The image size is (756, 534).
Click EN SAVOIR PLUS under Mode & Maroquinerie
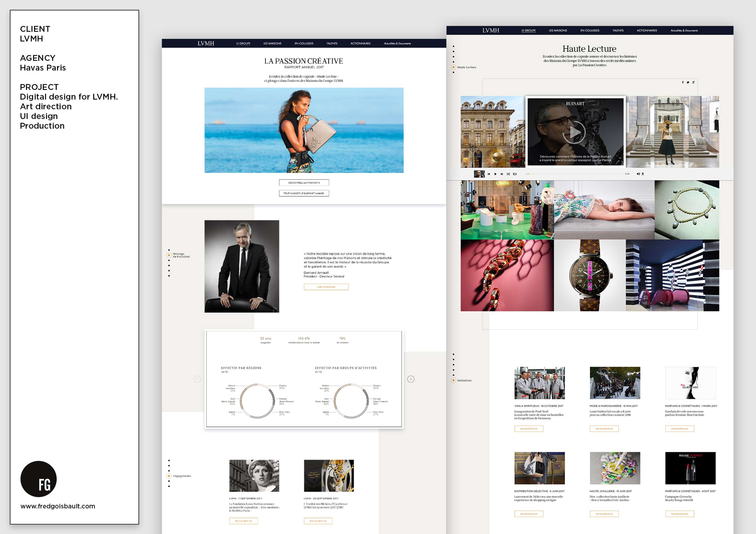tap(604, 429)
